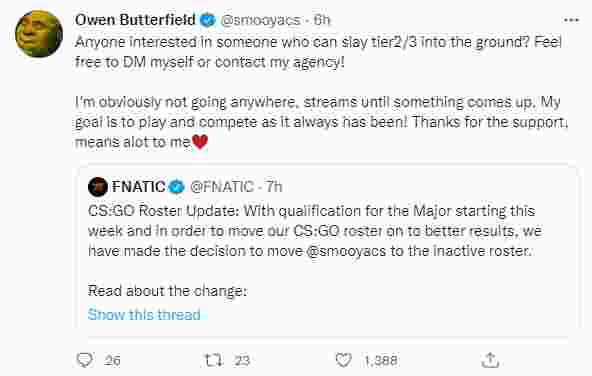Open the quoted tweet's 7h timestamp
The width and height of the screenshot is (592, 376).
(274, 187)
